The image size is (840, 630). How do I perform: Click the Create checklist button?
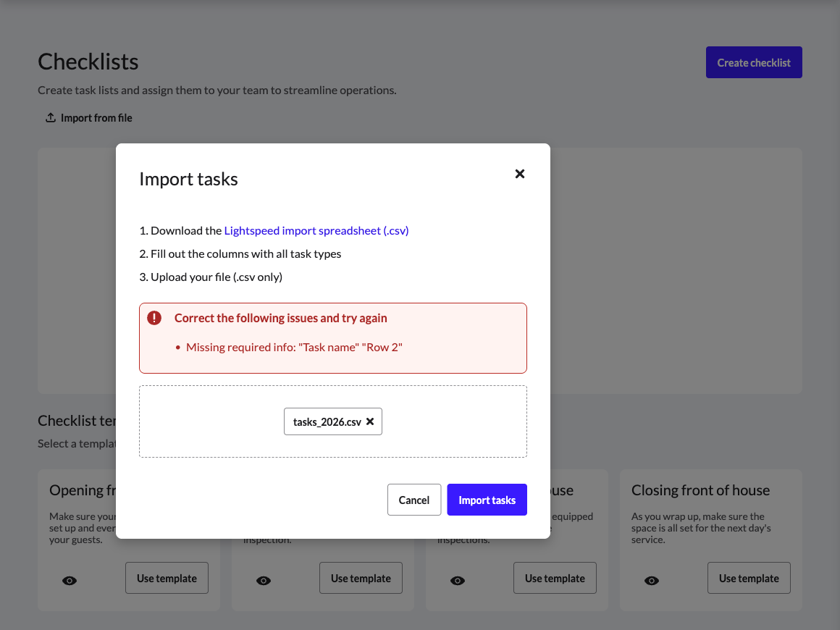click(x=754, y=62)
